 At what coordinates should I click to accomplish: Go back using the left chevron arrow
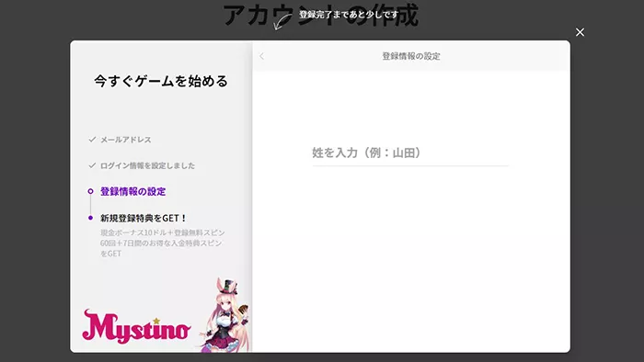click(261, 56)
